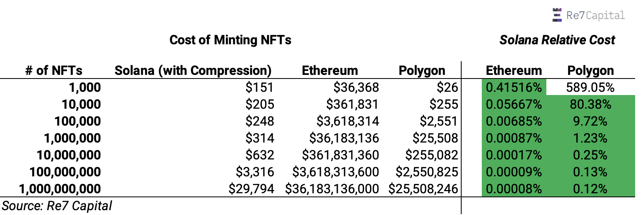
Task: Click the Ethereum cost cell $36,368
Action: tap(356, 87)
